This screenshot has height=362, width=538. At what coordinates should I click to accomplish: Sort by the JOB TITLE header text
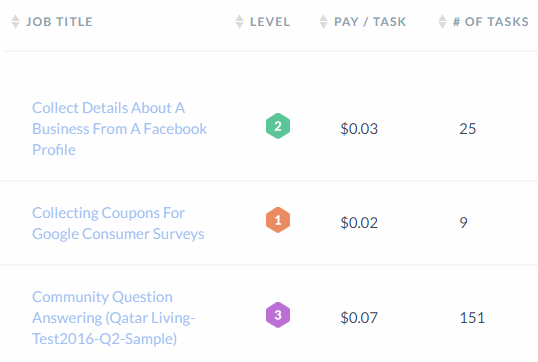pos(59,22)
